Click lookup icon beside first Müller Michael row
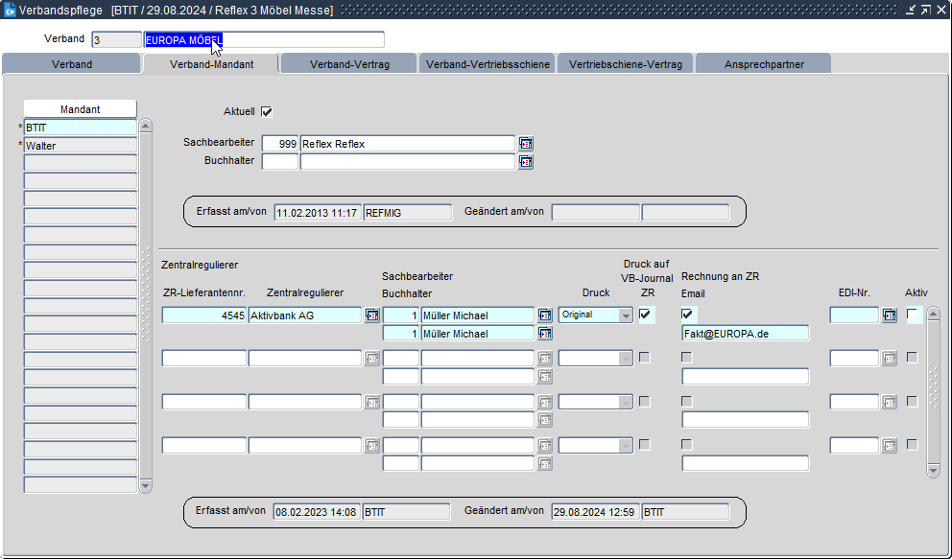The width and height of the screenshot is (952, 560). click(544, 315)
